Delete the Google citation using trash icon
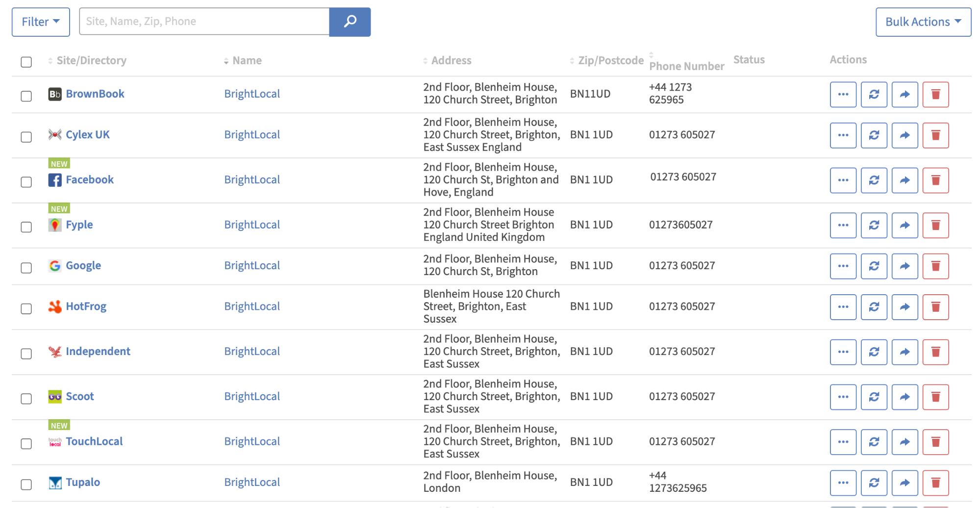Screen dimensions: 980x508 [x=935, y=266]
